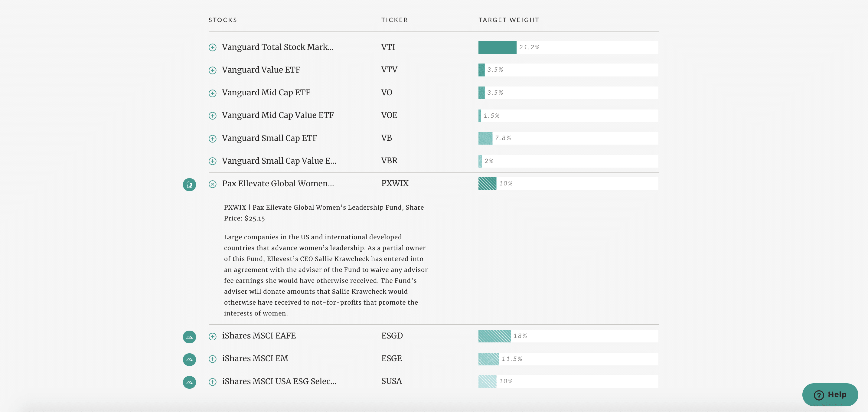Image resolution: width=868 pixels, height=412 pixels.
Task: Click the VO ticker
Action: (x=387, y=92)
